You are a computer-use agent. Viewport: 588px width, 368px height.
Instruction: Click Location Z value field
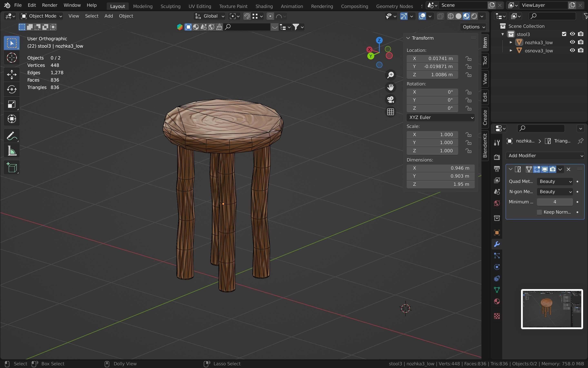coord(432,75)
